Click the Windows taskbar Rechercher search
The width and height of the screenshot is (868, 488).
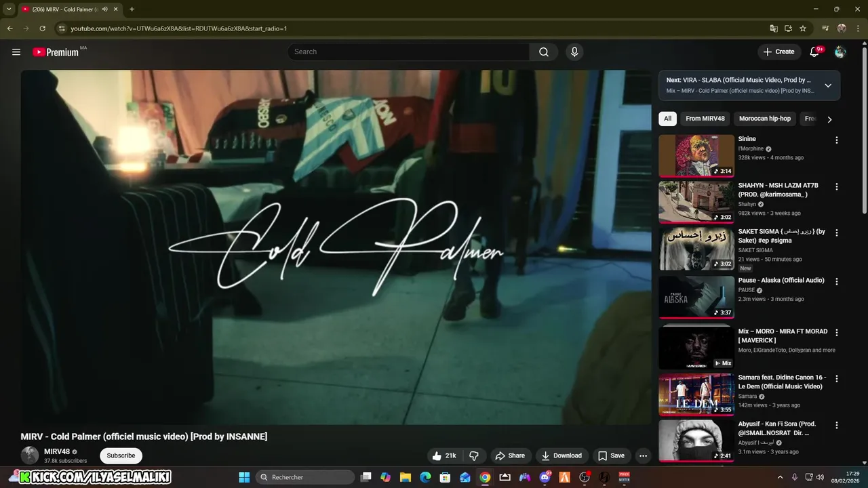(x=305, y=477)
